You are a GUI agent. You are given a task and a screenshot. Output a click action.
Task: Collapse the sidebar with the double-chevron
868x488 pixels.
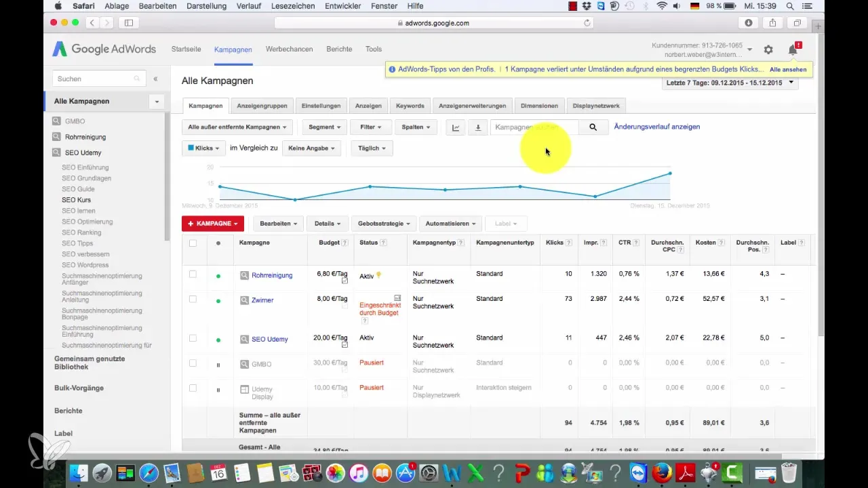155,79
